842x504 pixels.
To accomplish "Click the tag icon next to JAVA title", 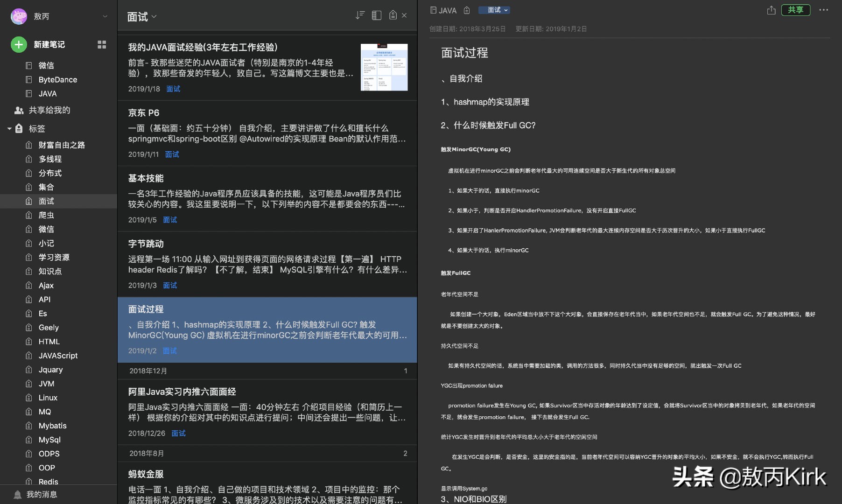I will pyautogui.click(x=466, y=10).
